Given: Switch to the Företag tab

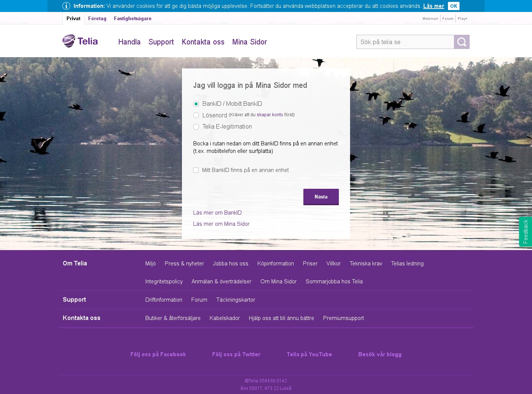Looking at the screenshot, I should click(97, 18).
